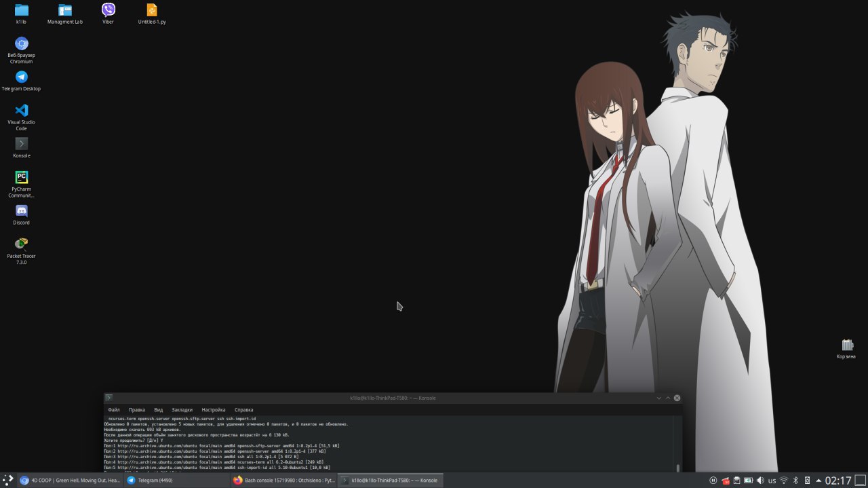Open the Настройка menu in Konsole
The height and width of the screenshot is (488, 868).
point(213,410)
